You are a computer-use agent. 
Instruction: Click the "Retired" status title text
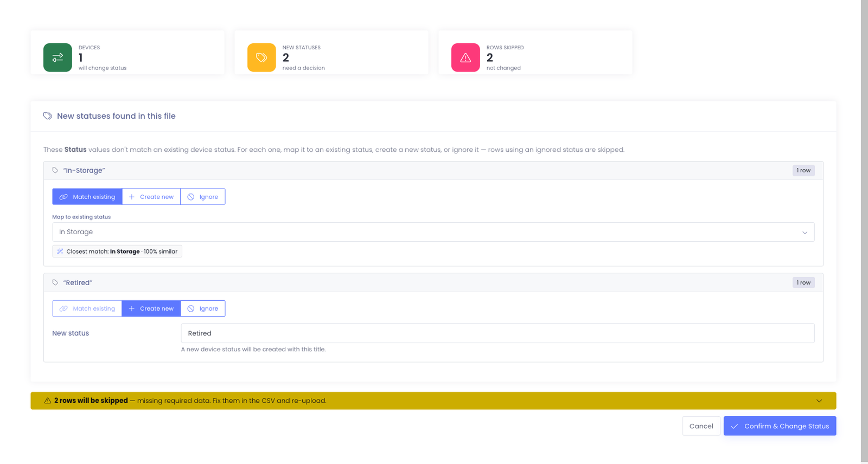point(78,282)
